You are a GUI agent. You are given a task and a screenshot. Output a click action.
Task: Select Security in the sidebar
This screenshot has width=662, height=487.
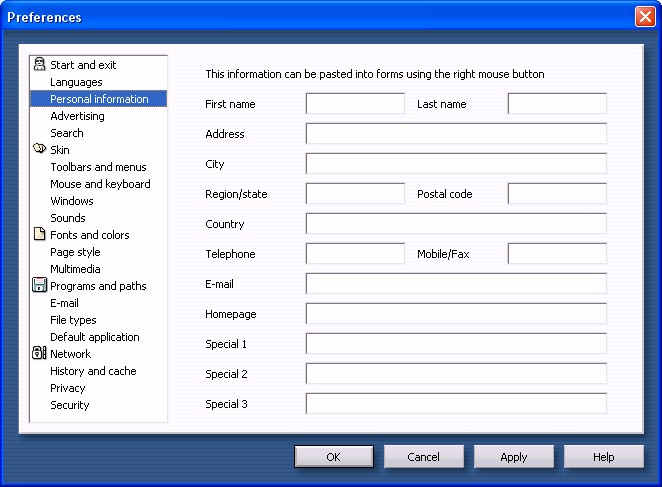pyautogui.click(x=70, y=405)
